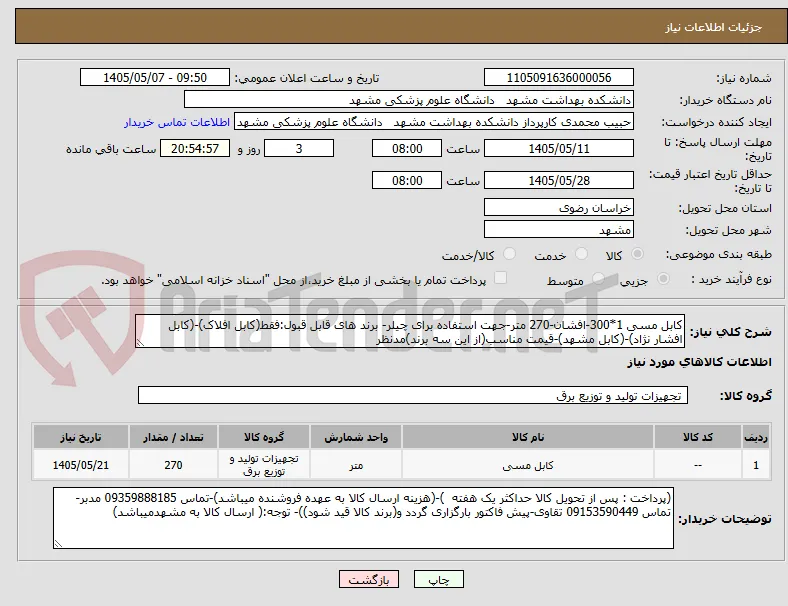Click the unit cell متر
Viewport: 788px width, 606px height.
coord(356,465)
